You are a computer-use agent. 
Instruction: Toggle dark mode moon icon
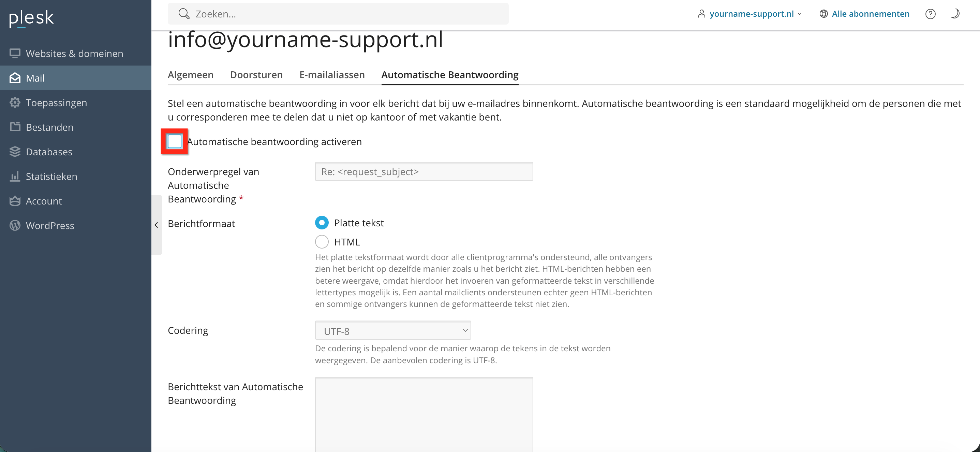coord(954,14)
